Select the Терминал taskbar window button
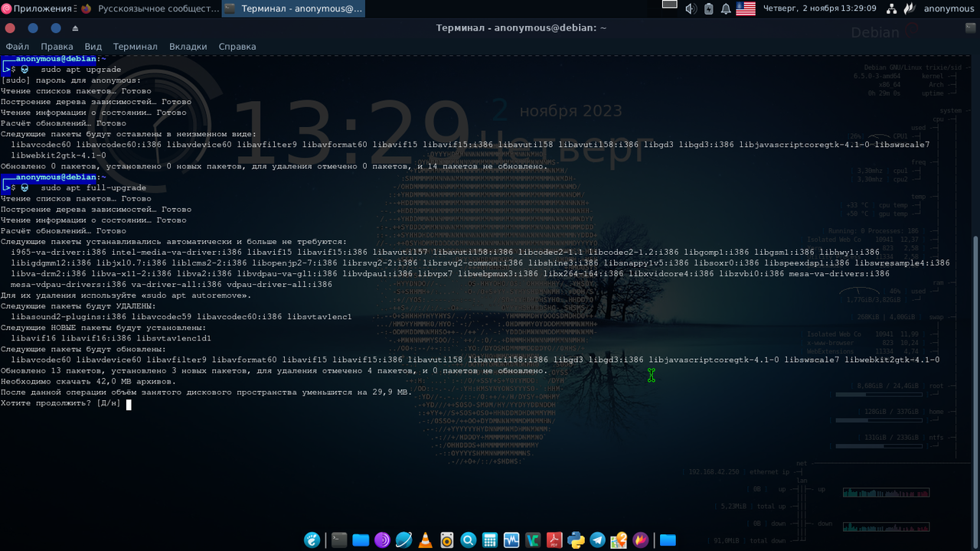980x551 pixels. (294, 8)
